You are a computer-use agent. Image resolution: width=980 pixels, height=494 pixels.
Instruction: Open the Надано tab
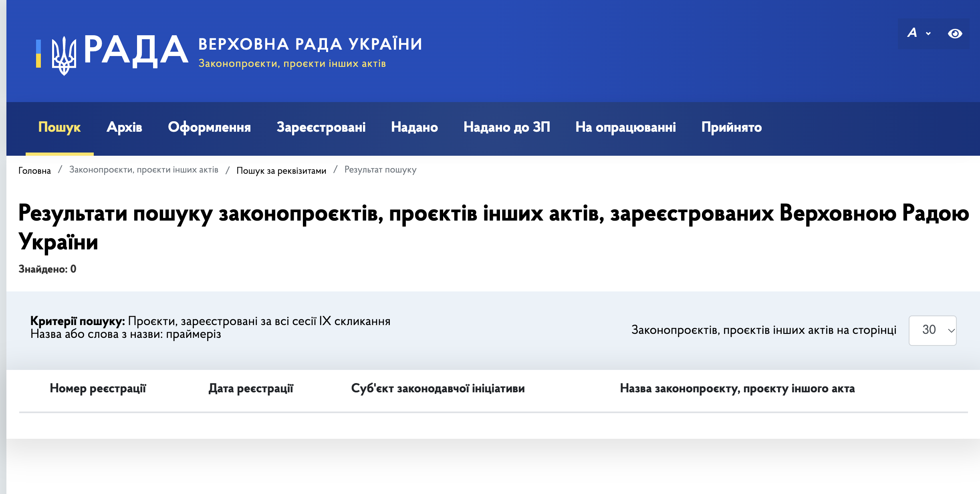tap(414, 127)
